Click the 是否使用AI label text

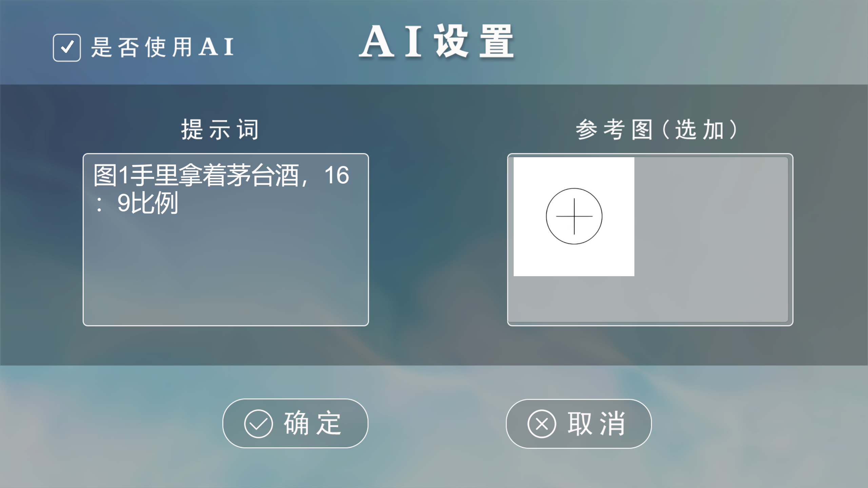162,47
